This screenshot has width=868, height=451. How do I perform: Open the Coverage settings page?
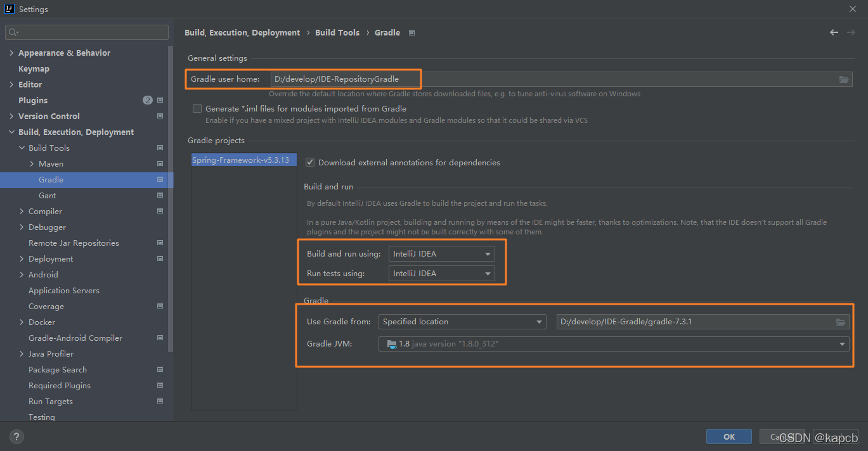coord(46,306)
